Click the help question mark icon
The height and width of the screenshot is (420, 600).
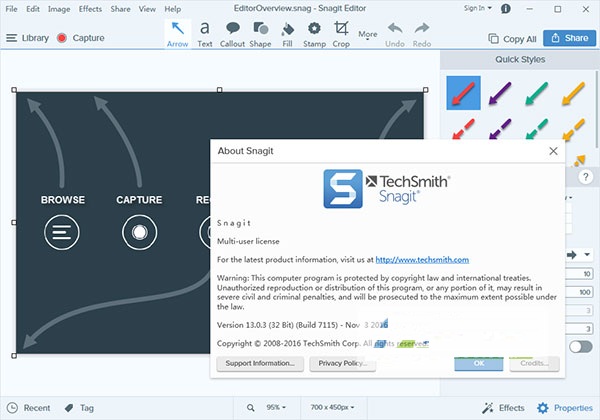(x=585, y=177)
